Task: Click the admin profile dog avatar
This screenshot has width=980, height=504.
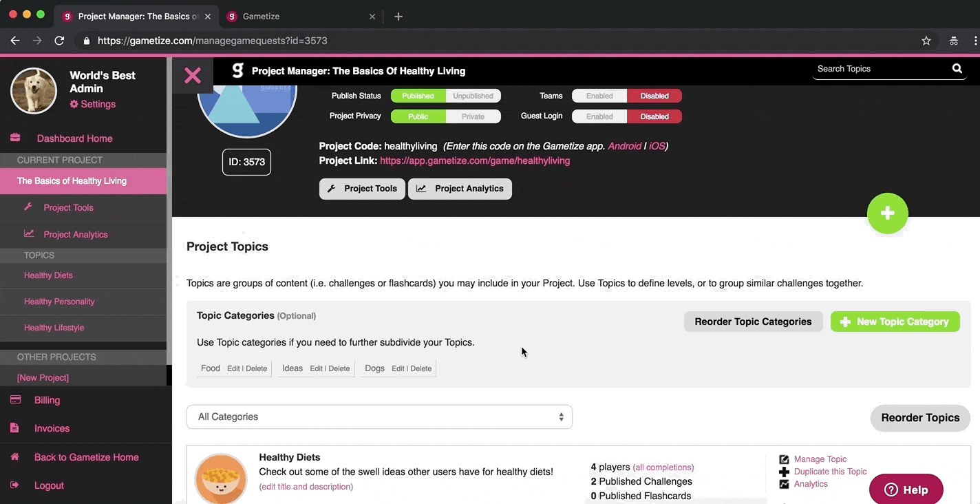Action: (34, 91)
